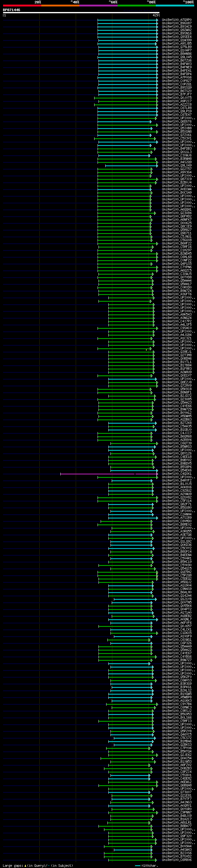This screenshot has width=197, height=868.
Task: Click the orange ~40% identity legend bar
Action: (60, 6)
